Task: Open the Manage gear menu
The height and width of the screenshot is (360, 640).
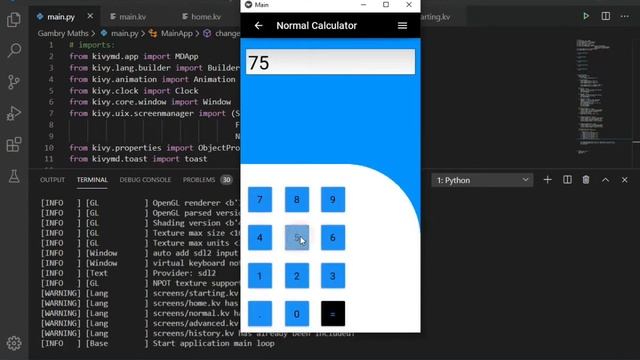Action: pyautogui.click(x=14, y=343)
